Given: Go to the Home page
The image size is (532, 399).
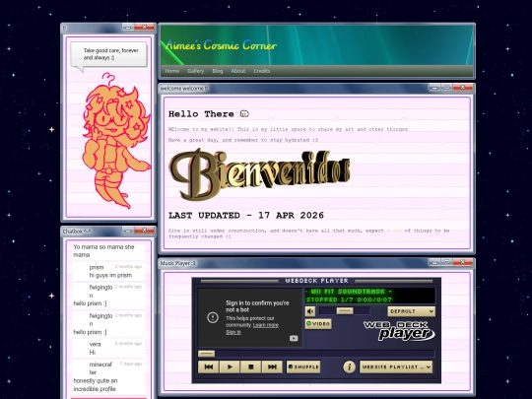Looking at the screenshot, I should coord(172,71).
